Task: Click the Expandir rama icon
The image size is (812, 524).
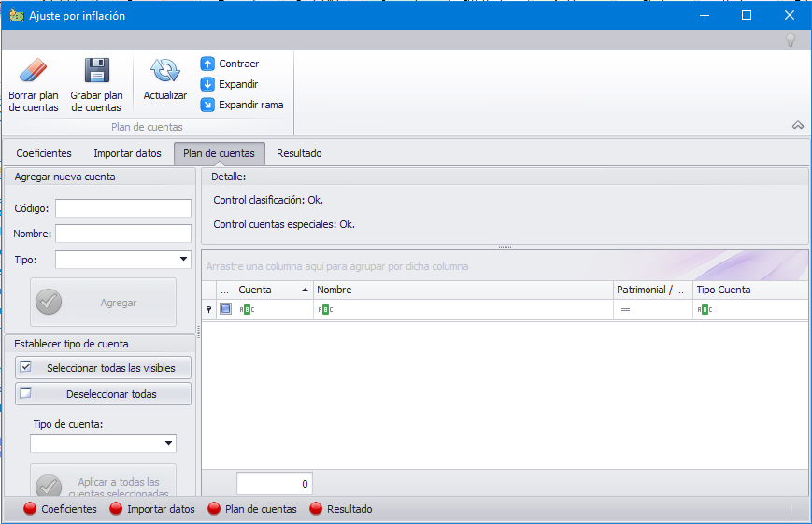Action: pyautogui.click(x=208, y=105)
